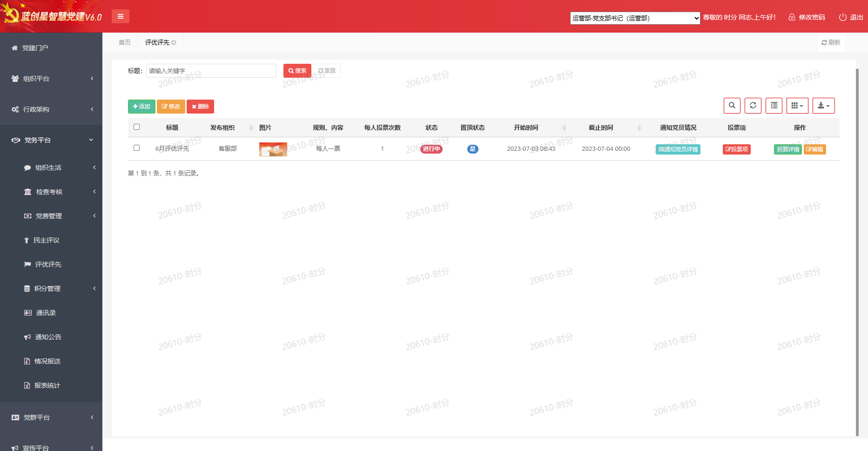Expand the 检查考核 submenu
The height and width of the screenshot is (451, 868).
coord(51,192)
